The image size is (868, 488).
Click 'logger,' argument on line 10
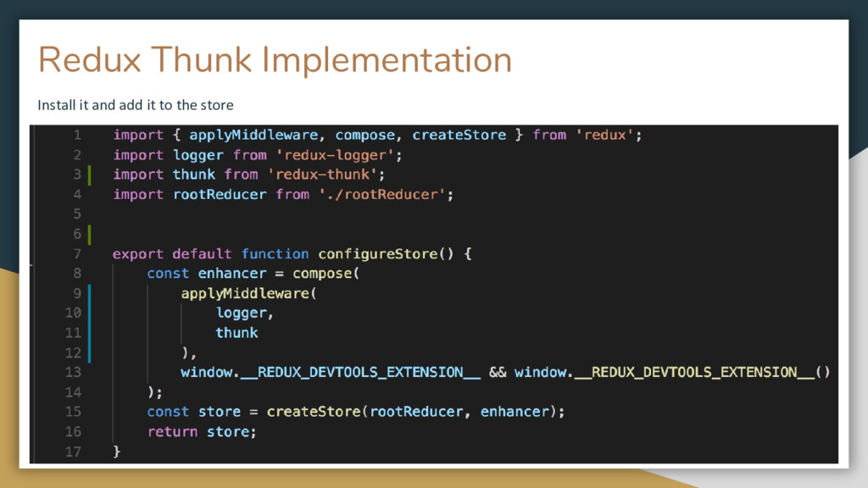[245, 313]
